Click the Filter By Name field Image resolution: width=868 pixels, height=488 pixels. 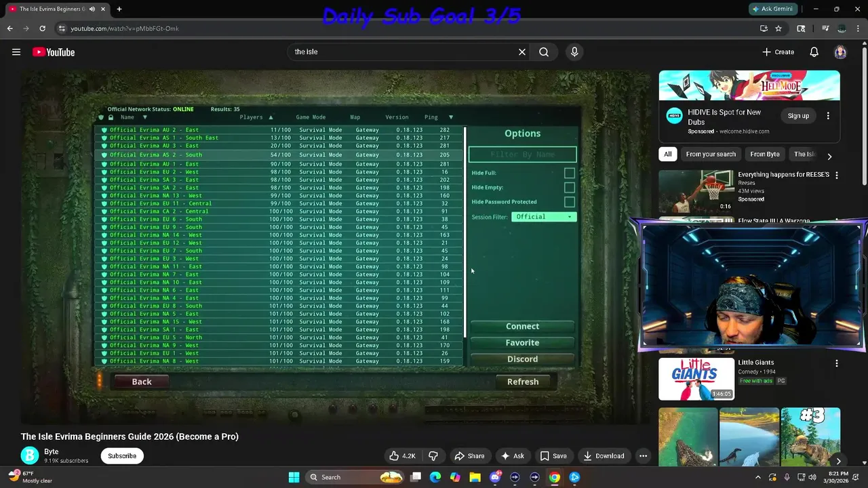tap(522, 155)
